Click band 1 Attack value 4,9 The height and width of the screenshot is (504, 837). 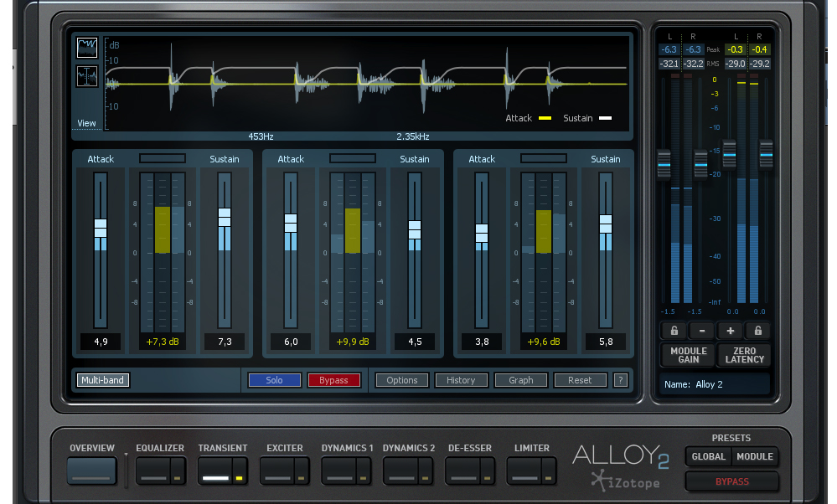tap(101, 342)
